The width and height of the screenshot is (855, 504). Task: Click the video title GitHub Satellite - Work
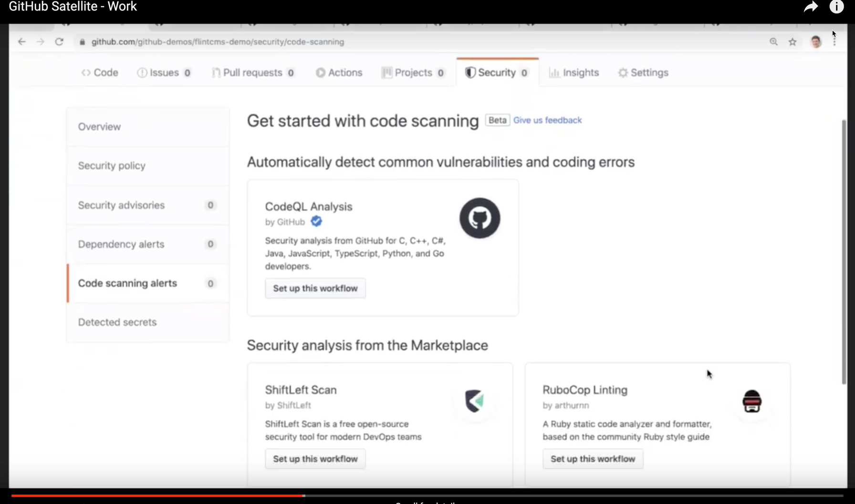point(73,7)
